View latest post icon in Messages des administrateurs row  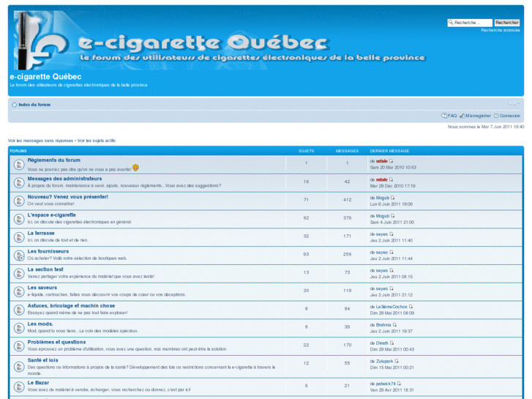[x=391, y=179]
